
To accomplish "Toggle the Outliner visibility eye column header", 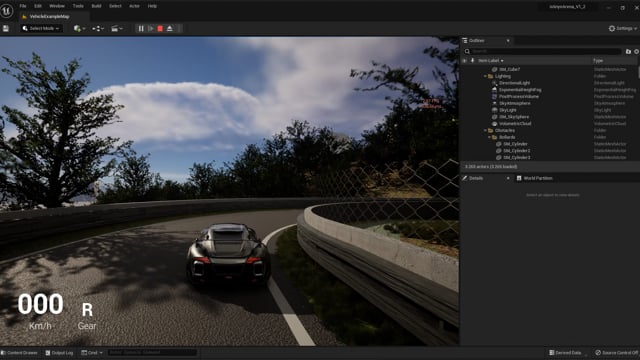I will (x=464, y=60).
